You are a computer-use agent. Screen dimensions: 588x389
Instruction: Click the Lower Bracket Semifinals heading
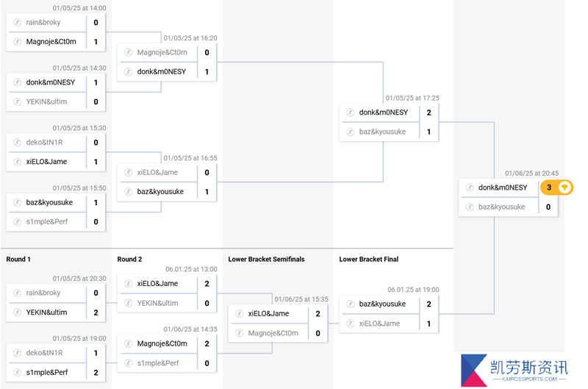coord(266,259)
